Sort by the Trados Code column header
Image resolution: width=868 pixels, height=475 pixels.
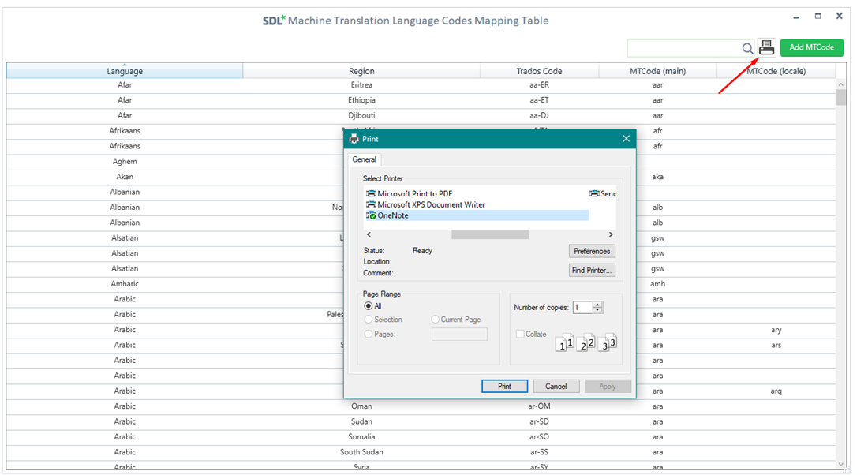tap(539, 71)
